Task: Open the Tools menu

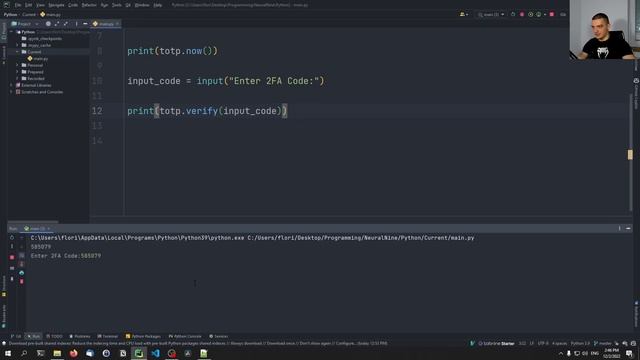Action: [x=116, y=5]
